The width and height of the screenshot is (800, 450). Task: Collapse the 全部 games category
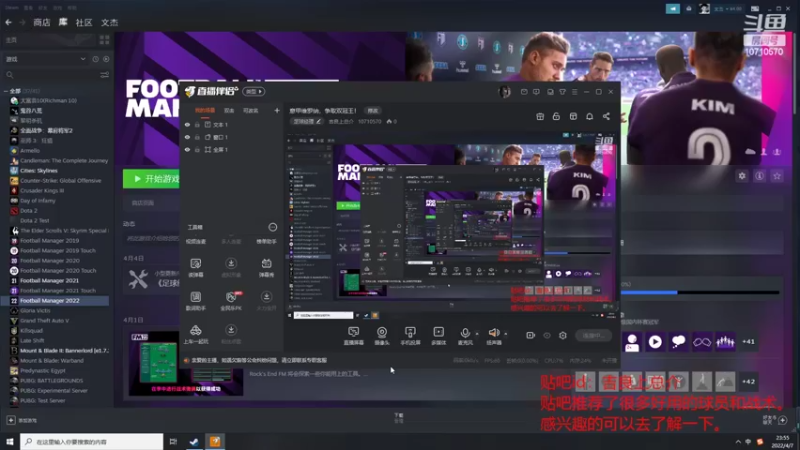tap(6, 91)
